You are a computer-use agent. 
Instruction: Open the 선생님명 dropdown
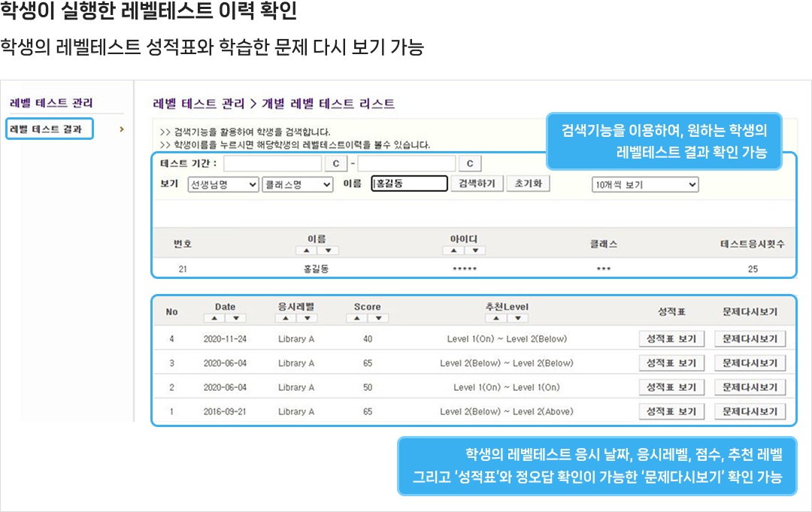[x=223, y=184]
